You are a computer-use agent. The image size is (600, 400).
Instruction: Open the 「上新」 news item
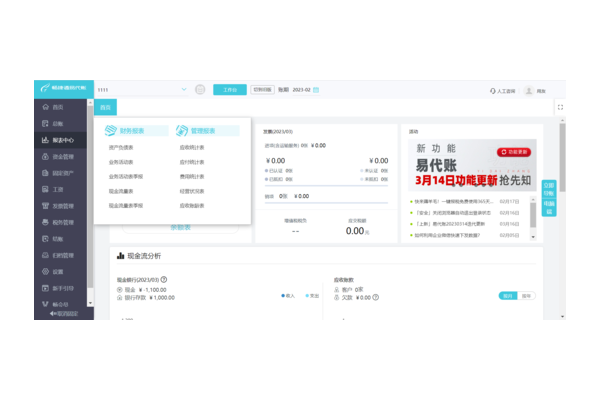tap(465, 224)
